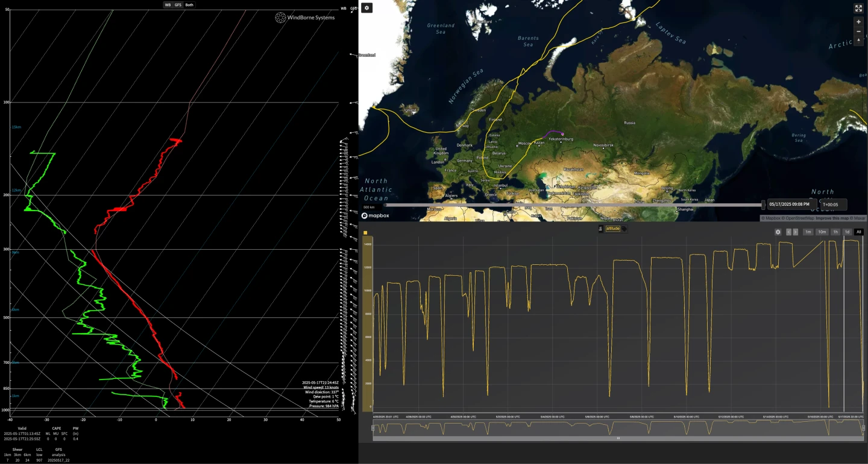Zoom out on the map
The width and height of the screenshot is (868, 464).
click(858, 31)
